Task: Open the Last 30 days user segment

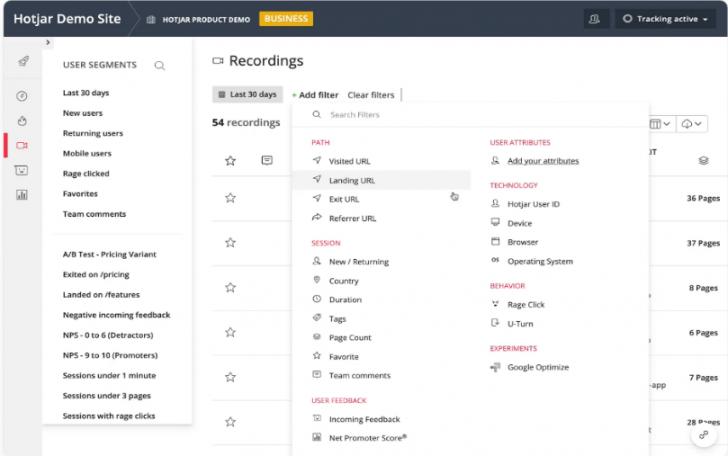Action: click(86, 93)
